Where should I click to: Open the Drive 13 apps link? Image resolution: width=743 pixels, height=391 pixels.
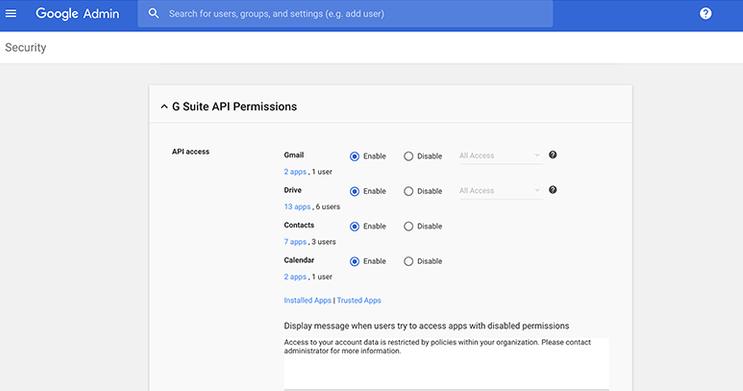[x=297, y=207]
